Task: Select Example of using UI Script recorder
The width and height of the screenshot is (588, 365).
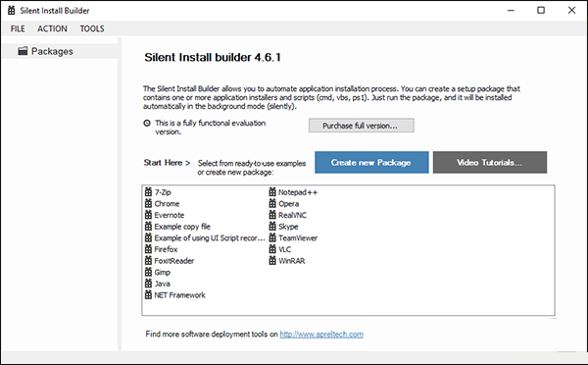Action: coord(205,237)
